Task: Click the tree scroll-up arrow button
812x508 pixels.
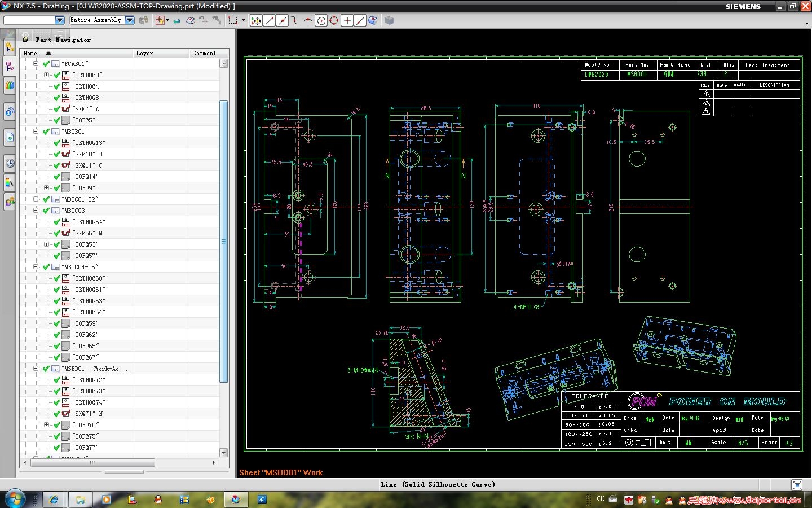Action: click(224, 63)
